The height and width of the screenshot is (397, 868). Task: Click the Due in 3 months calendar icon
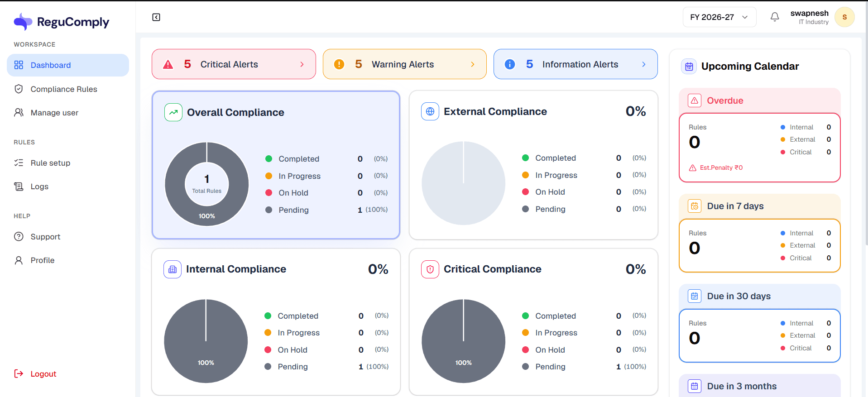click(695, 386)
